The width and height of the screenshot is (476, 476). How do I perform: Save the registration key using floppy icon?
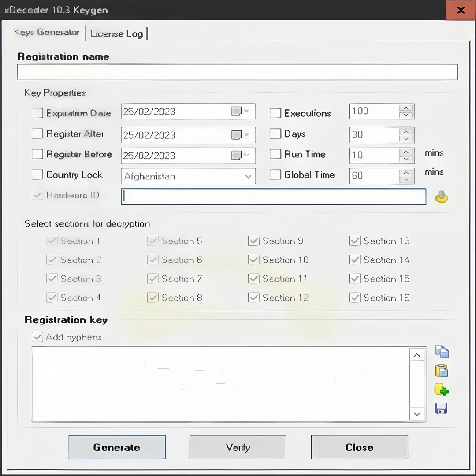click(x=441, y=409)
